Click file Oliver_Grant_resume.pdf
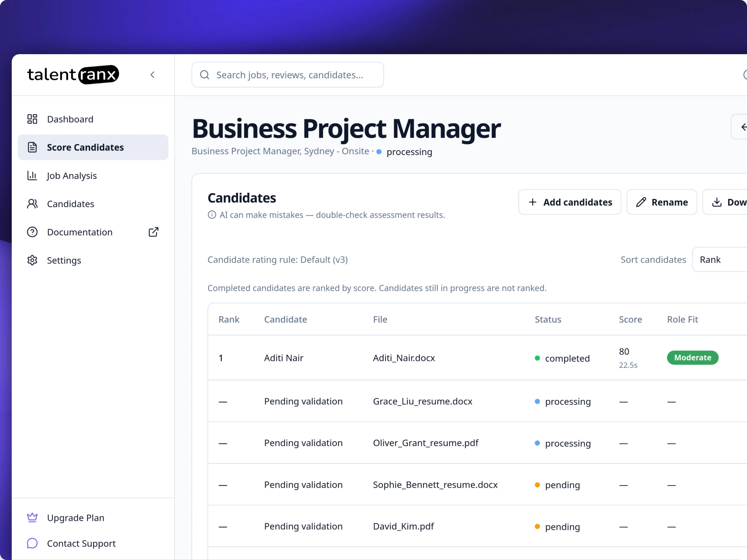 [x=425, y=443]
